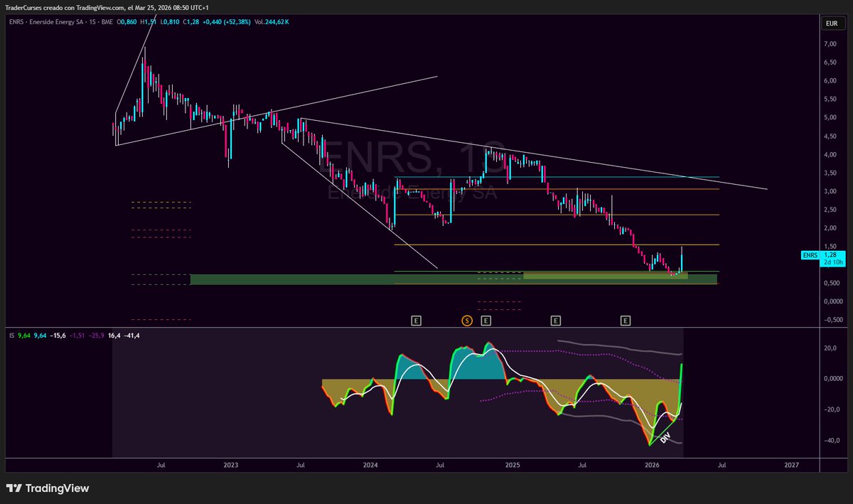Select the last E earnings marker before 2026
The width and height of the screenshot is (853, 504).
(x=625, y=321)
